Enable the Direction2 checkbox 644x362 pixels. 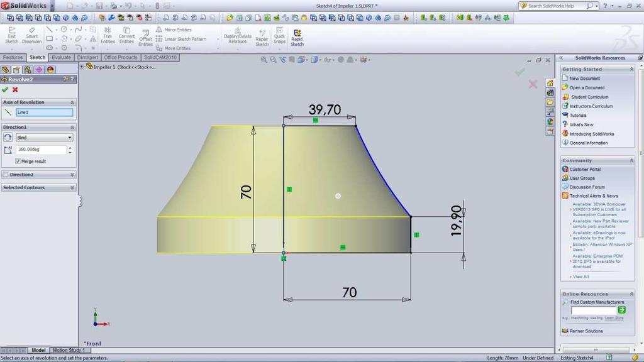tap(5, 175)
